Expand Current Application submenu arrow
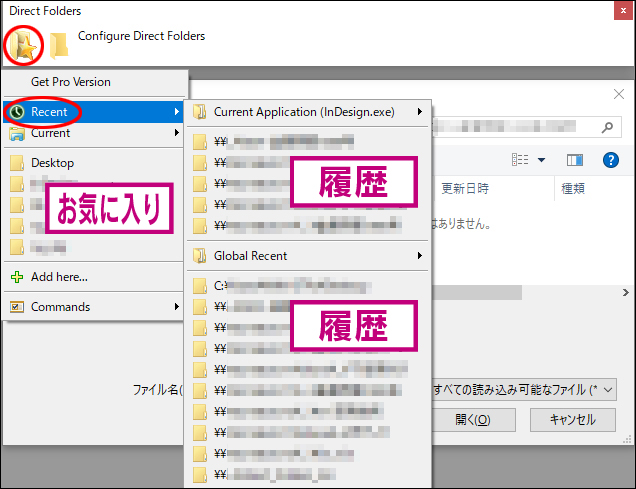 [x=420, y=112]
